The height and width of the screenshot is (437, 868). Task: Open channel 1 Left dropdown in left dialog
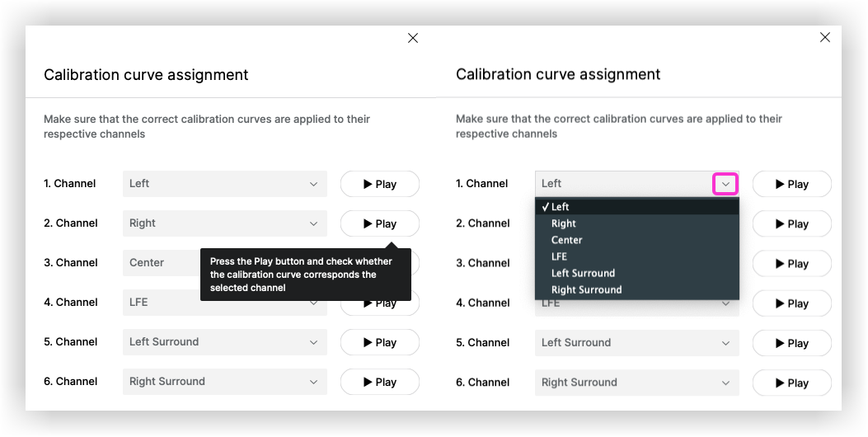pyautogui.click(x=225, y=184)
